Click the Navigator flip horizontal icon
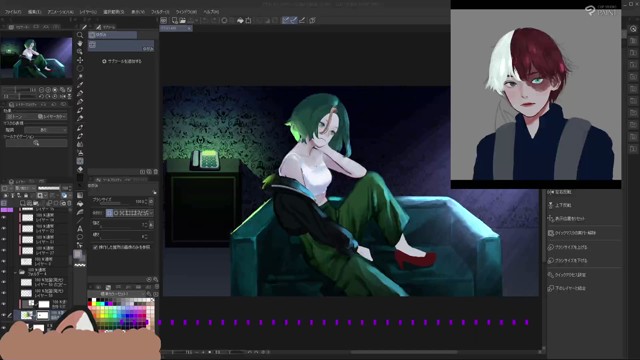This screenshot has height=360, width=640. [62, 96]
